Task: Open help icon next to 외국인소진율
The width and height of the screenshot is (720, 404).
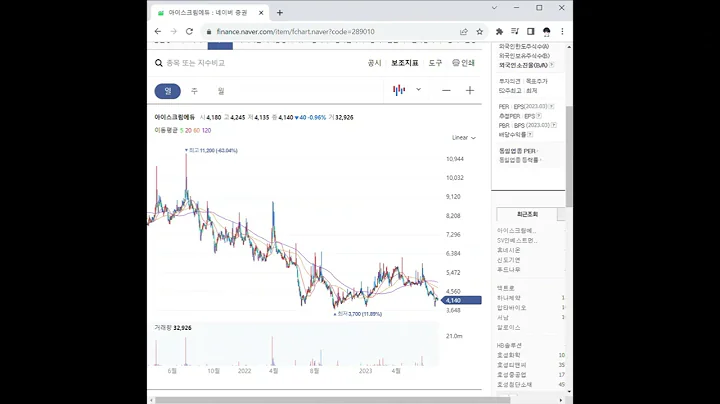Action: tap(551, 65)
